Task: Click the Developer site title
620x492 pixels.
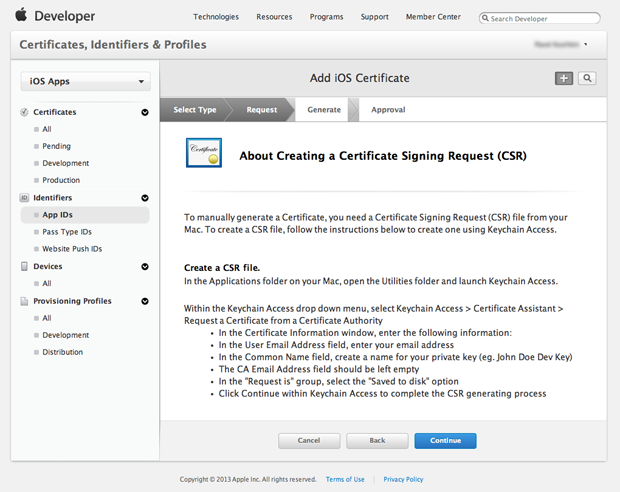Action: pyautogui.click(x=64, y=16)
